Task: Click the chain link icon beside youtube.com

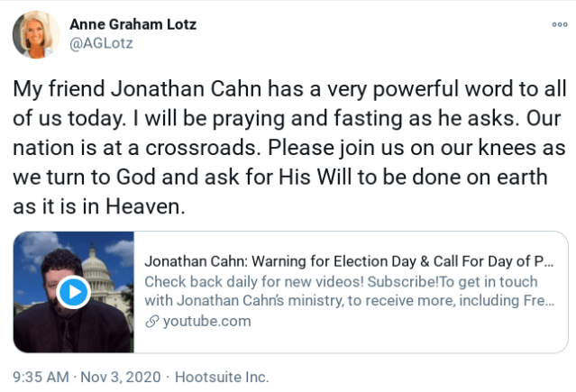Action: pyautogui.click(x=151, y=321)
